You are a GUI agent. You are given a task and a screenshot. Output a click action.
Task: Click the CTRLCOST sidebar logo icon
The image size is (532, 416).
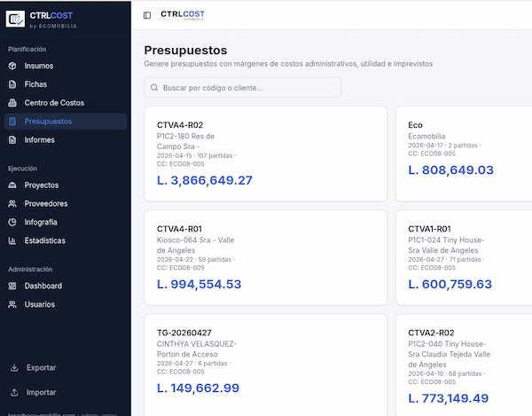15,19
